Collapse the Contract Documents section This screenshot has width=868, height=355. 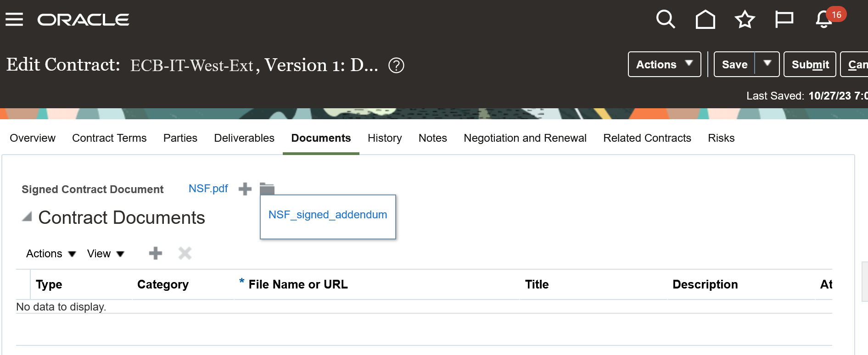click(x=27, y=217)
